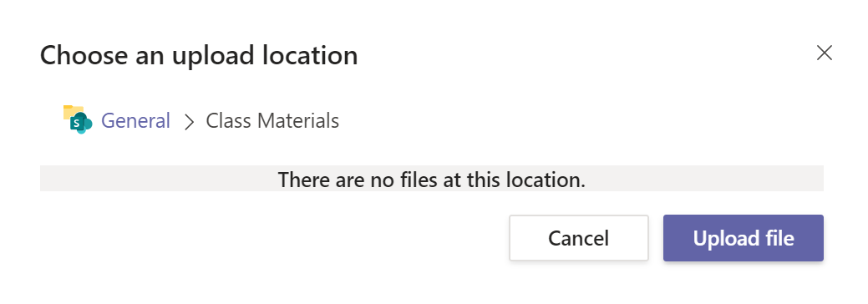Click the teal S SharePoint icon
The height and width of the screenshot is (304, 868).
point(78,119)
